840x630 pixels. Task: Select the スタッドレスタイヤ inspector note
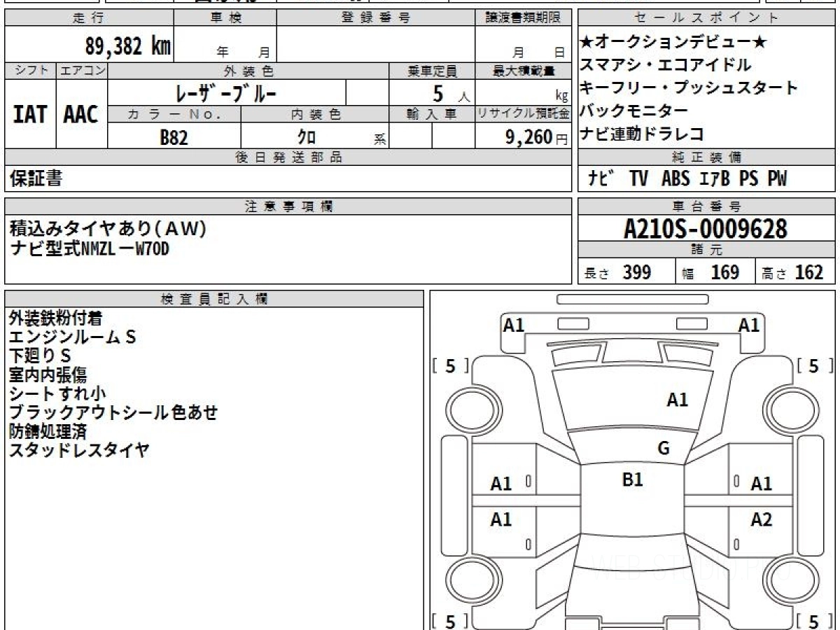(79, 451)
